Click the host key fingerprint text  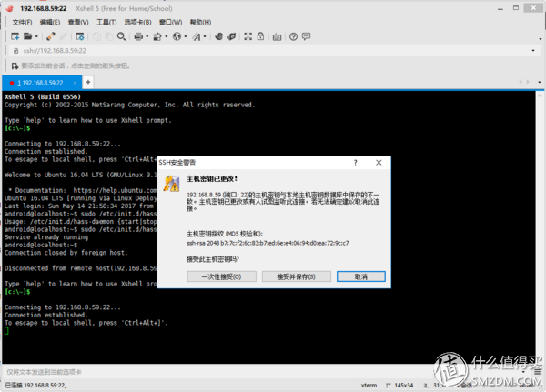pyautogui.click(x=268, y=243)
